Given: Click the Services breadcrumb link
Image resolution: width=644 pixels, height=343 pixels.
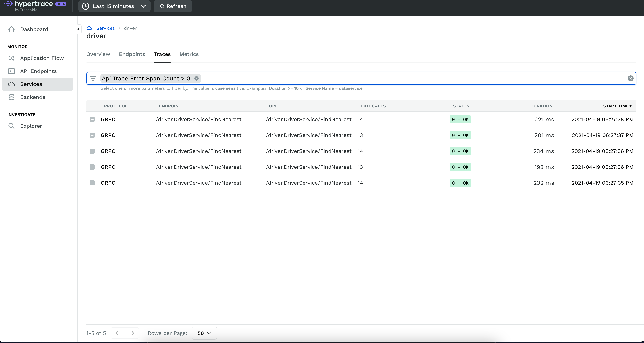Looking at the screenshot, I should click(105, 28).
